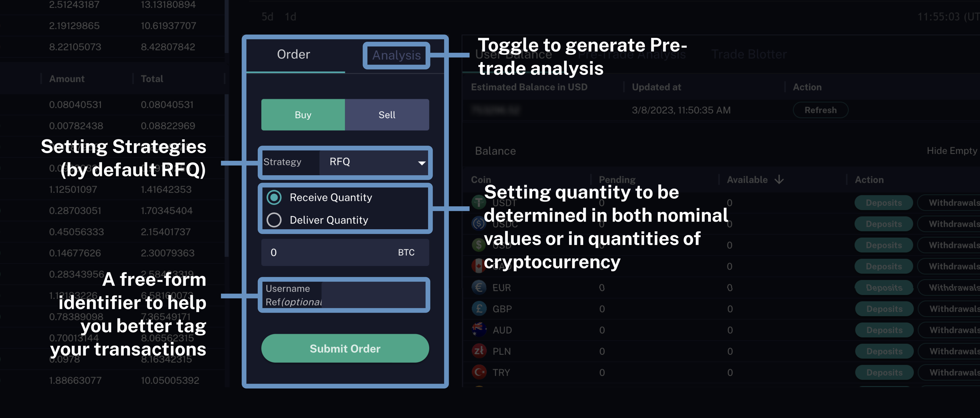
Task: Click the USDT Tether coin icon
Action: pyautogui.click(x=479, y=202)
